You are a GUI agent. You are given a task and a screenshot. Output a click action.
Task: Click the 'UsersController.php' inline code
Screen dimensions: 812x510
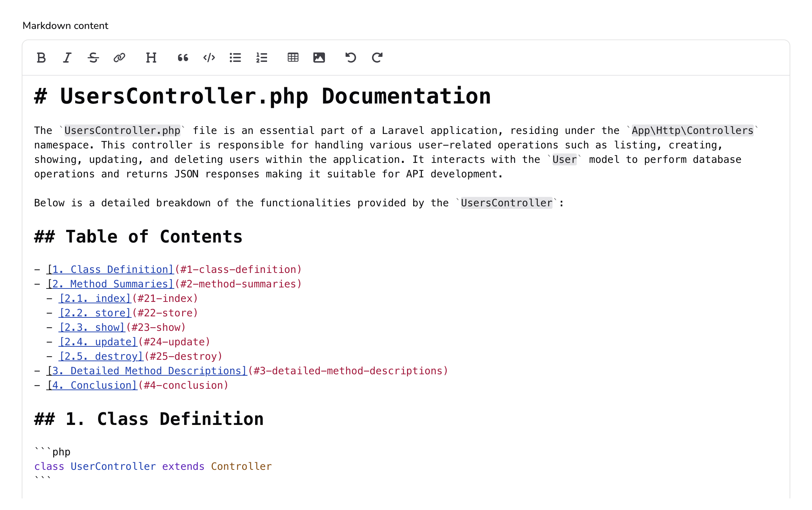click(122, 131)
